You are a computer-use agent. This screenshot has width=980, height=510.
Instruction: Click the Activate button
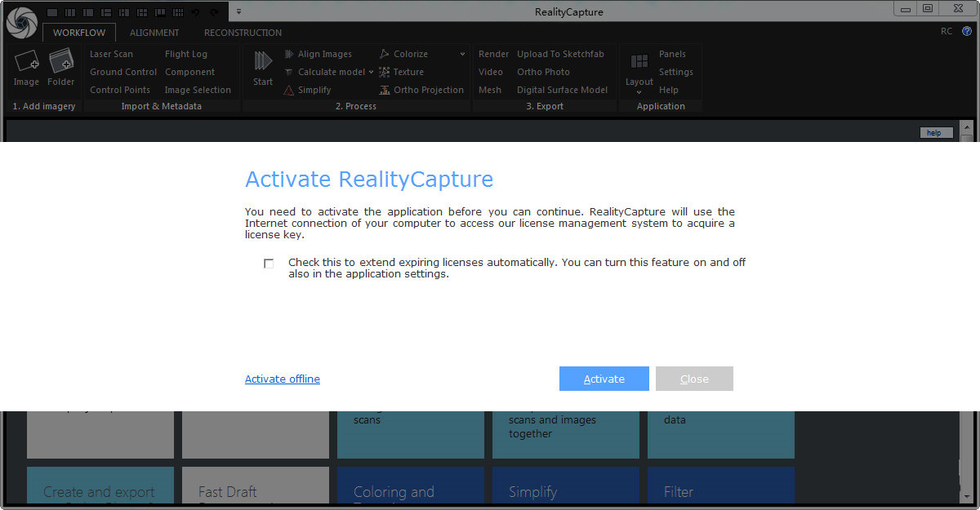(x=604, y=379)
